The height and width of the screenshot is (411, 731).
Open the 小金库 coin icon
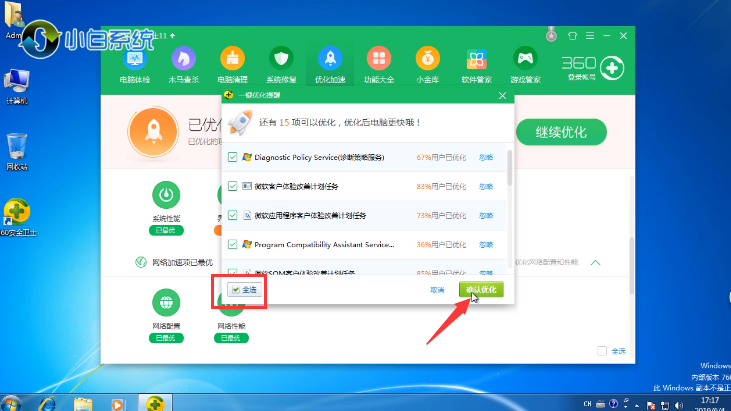(428, 59)
